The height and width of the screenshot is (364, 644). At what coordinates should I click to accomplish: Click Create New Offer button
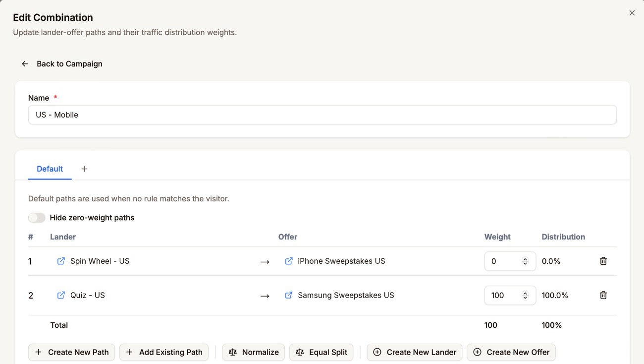[x=511, y=352]
